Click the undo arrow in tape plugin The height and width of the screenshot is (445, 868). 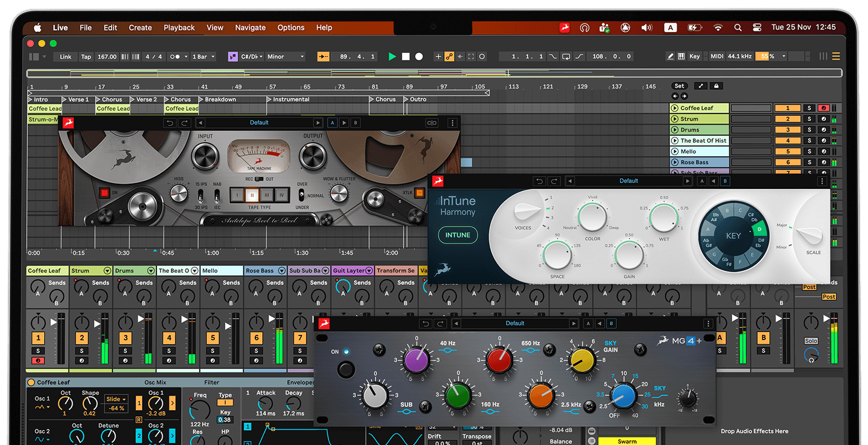tap(169, 123)
